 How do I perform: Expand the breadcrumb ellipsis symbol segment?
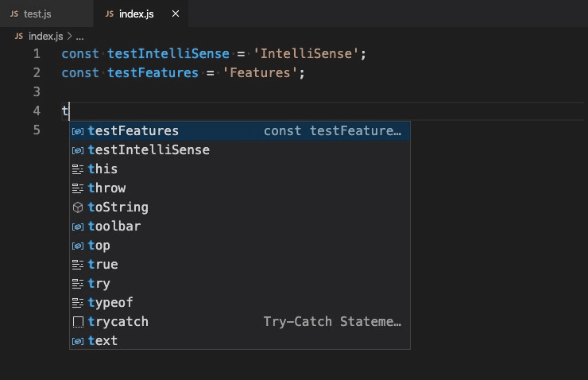(79, 37)
